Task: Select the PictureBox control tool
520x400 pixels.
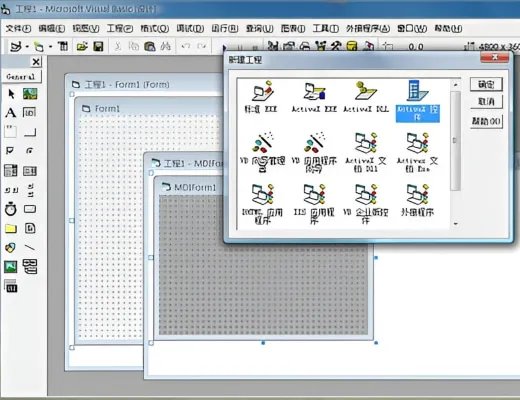Action: click(30, 94)
